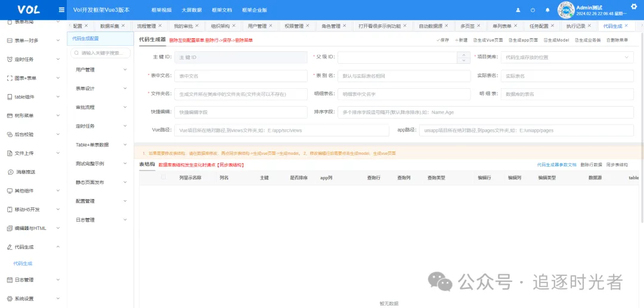Image resolution: width=644 pixels, height=308 pixels.
Task: Click the 生成Model toolbar button
Action: [x=556, y=40]
